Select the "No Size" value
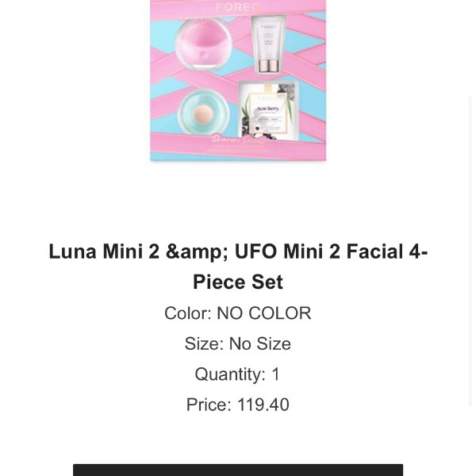 click(x=260, y=344)
